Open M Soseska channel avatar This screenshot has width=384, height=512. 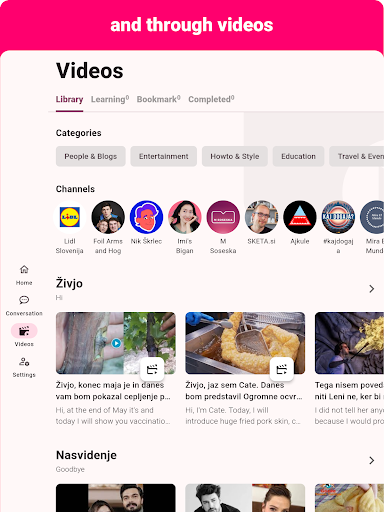click(x=223, y=217)
